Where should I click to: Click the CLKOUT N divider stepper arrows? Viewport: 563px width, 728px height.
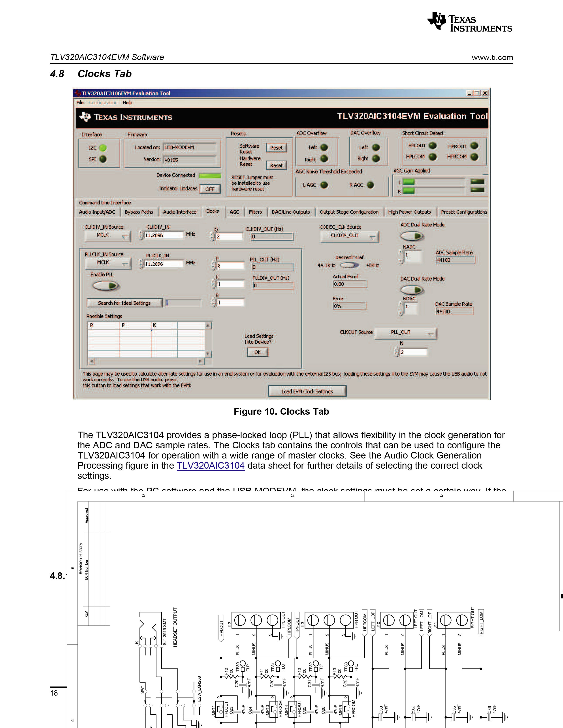coord(397,352)
